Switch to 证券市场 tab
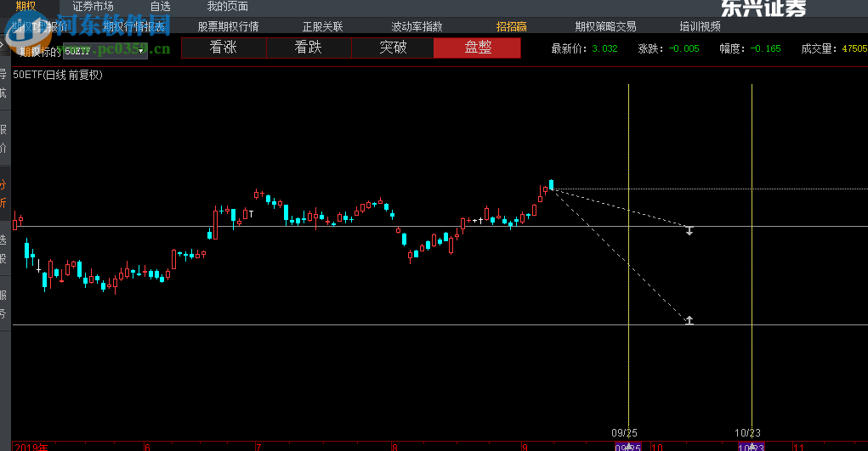Viewport: 868px width, 451px height. (93, 6)
